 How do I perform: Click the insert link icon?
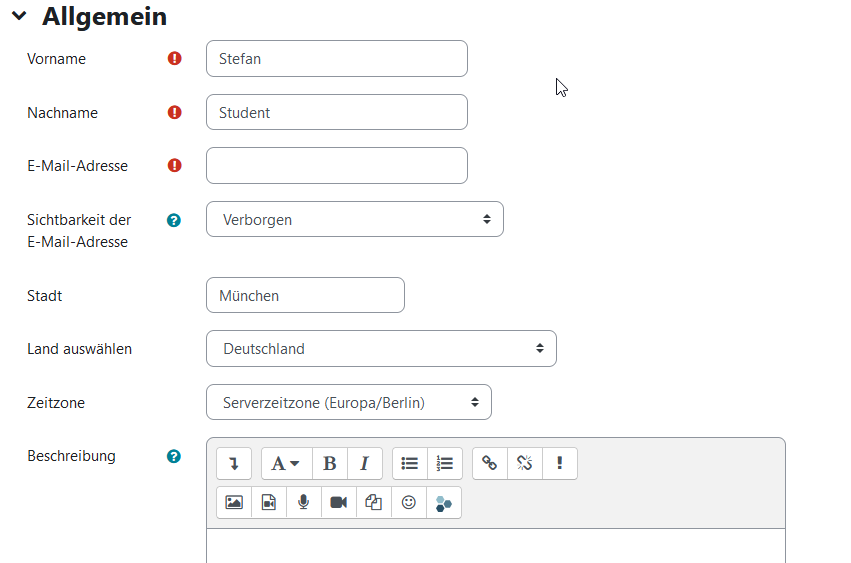(489, 463)
